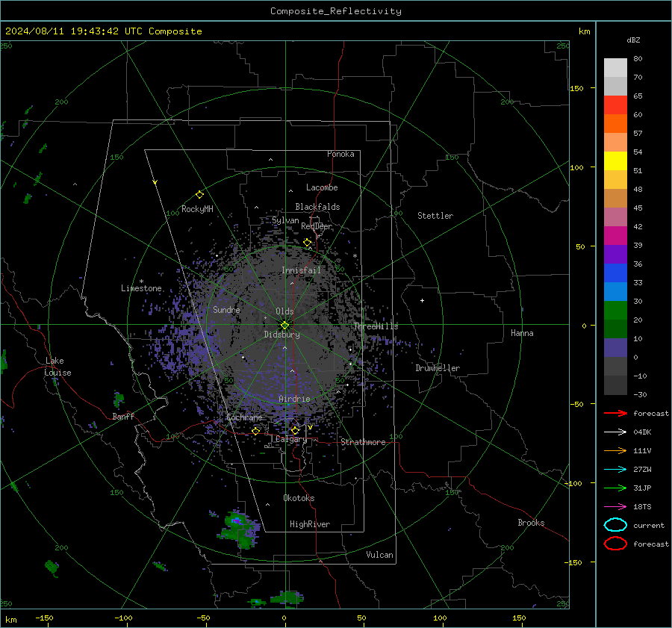The width and height of the screenshot is (672, 628).
Task: Select the magenta 18TS arrow legend icon
Action: [x=615, y=507]
